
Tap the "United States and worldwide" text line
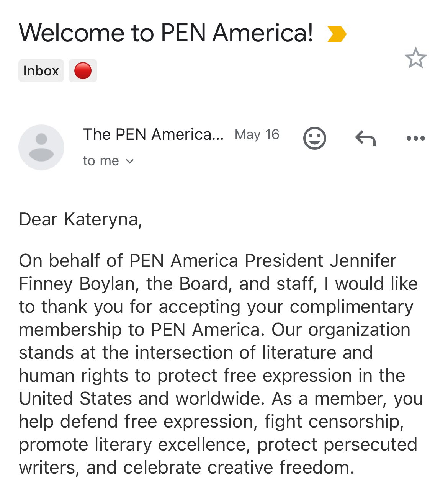tap(142, 399)
